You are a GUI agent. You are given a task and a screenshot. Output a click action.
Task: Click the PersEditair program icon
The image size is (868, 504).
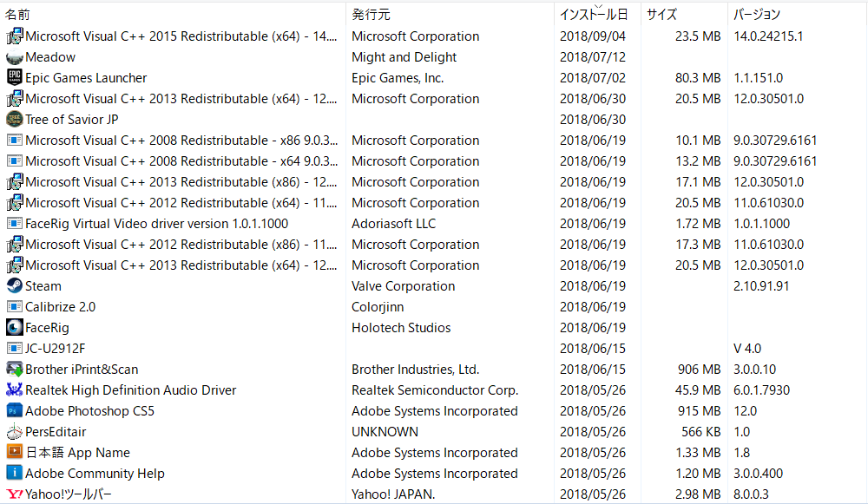[14, 432]
